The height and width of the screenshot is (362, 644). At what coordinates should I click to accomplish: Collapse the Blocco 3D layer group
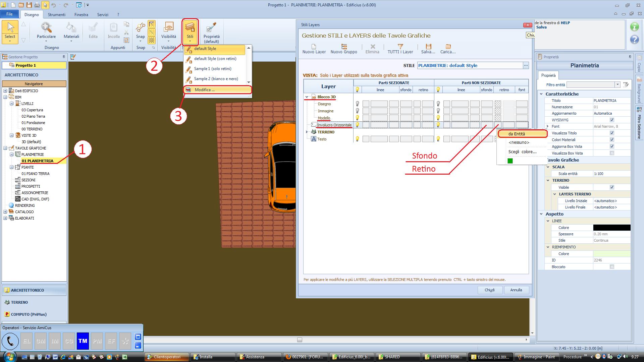[x=307, y=97]
